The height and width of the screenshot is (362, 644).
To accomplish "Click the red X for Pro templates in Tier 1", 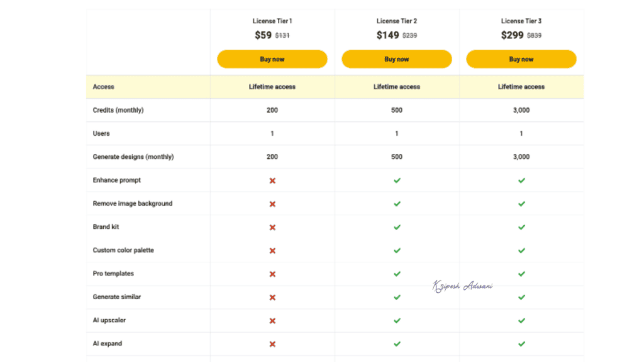I will [272, 274].
